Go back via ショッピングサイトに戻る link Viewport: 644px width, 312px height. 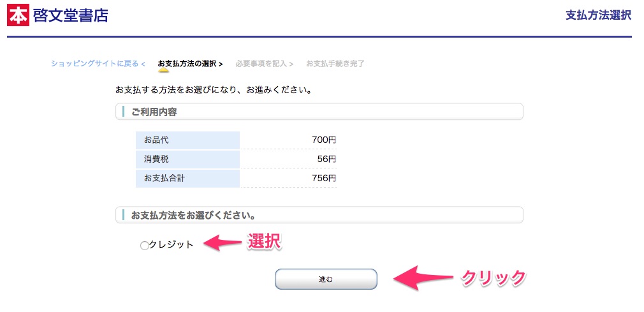(x=98, y=64)
